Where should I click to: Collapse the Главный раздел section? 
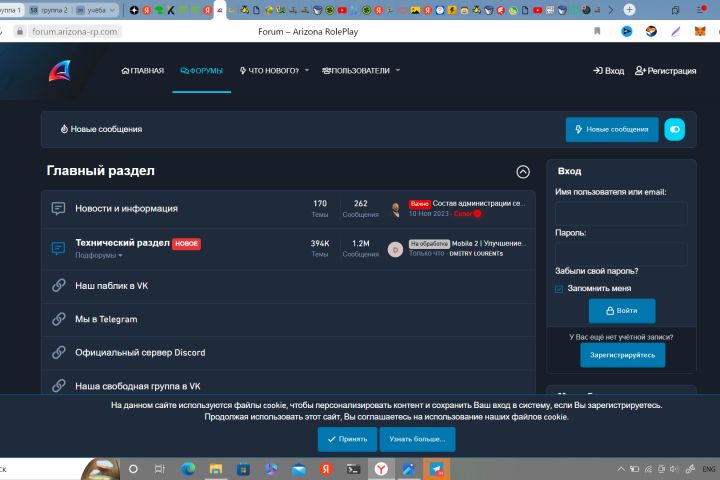click(x=523, y=172)
